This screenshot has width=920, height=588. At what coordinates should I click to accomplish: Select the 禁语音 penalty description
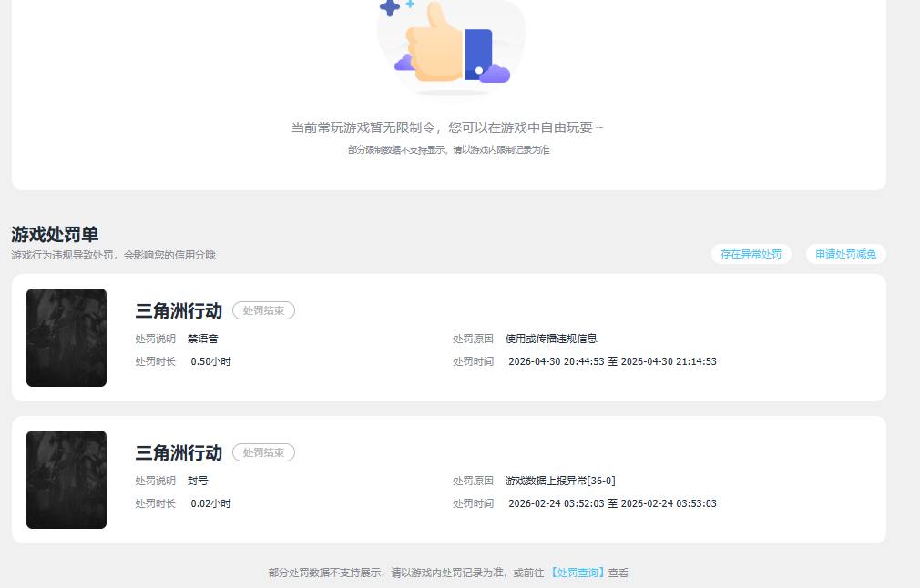203,339
